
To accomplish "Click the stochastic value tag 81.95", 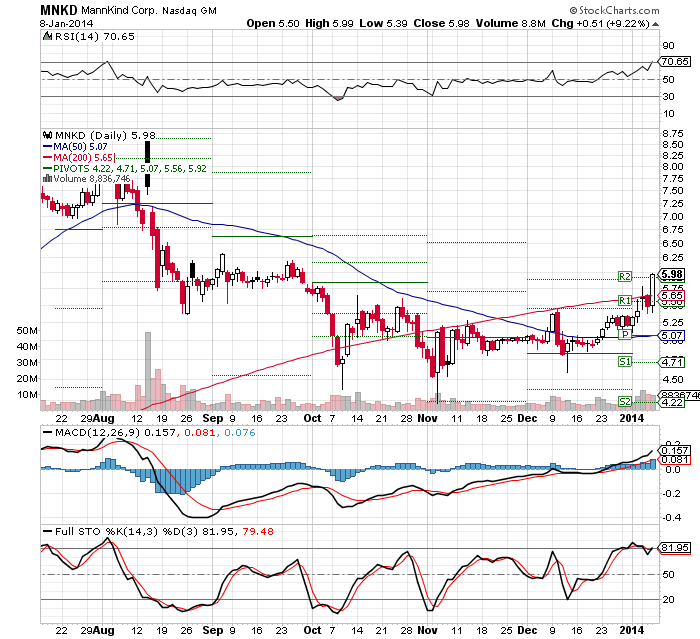I will (x=675, y=547).
